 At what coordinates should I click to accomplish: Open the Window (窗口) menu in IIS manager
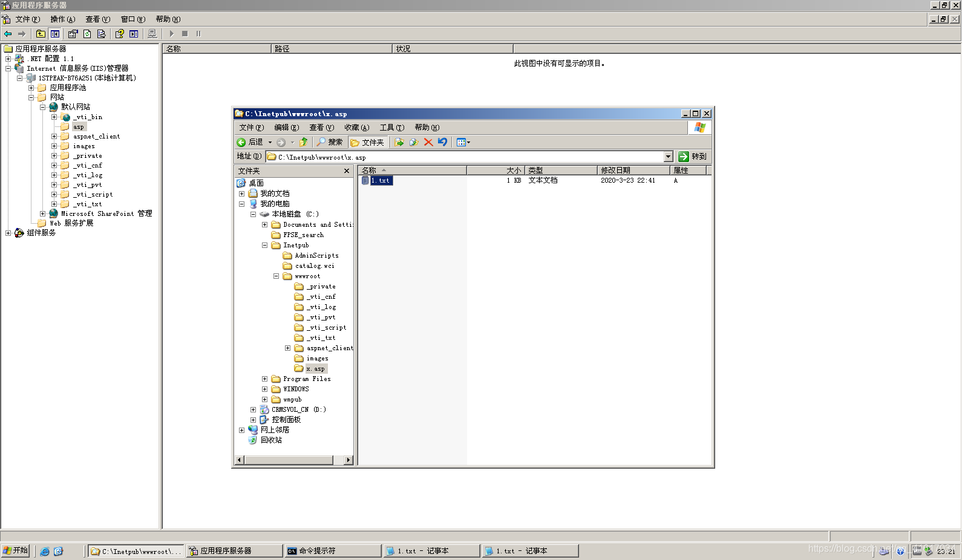pos(133,19)
